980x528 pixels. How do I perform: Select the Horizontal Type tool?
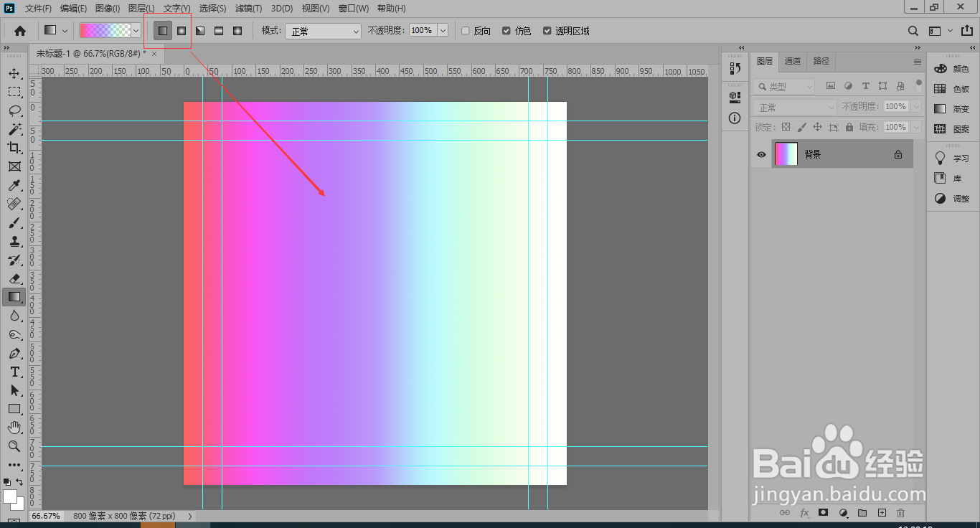click(14, 372)
